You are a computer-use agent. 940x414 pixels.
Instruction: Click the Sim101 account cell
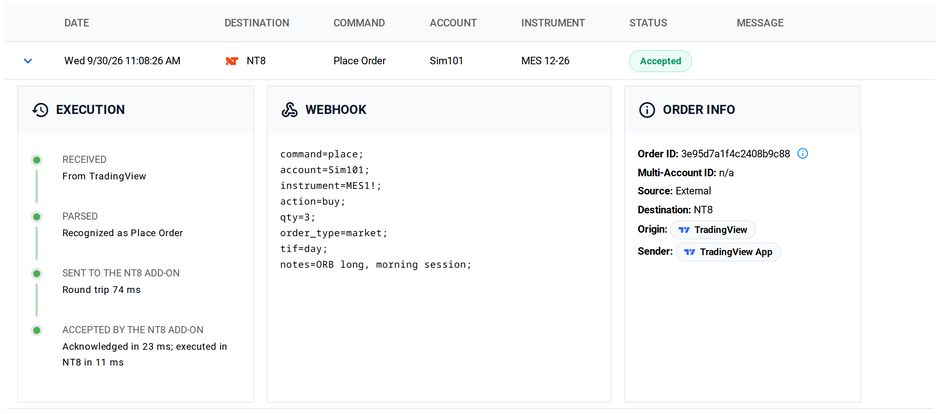click(447, 61)
